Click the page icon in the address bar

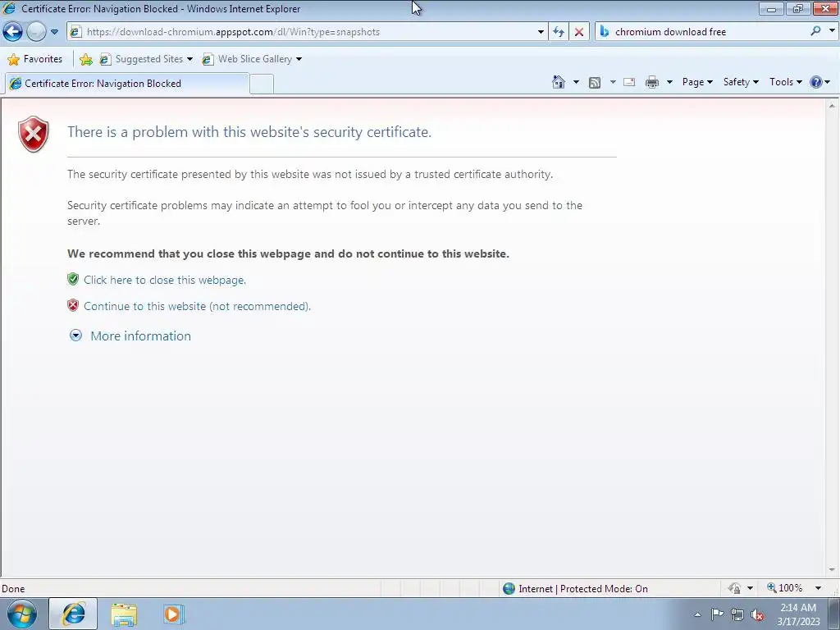point(76,32)
